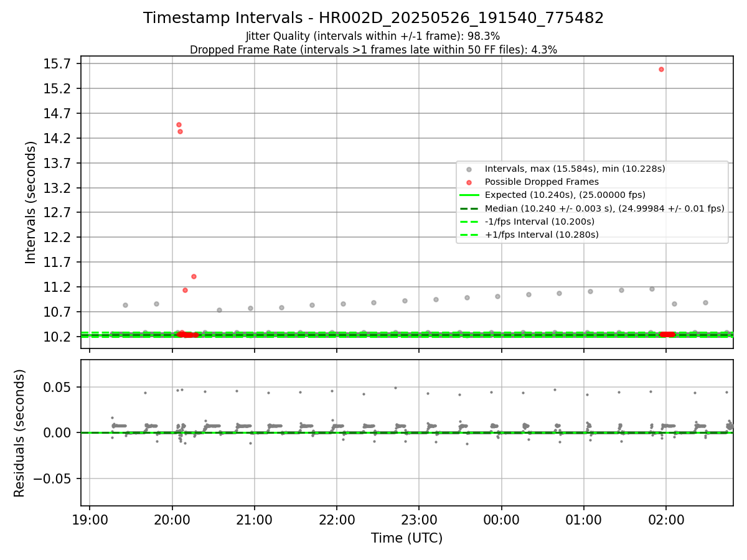Click the red data point near 11.1s
747x560 pixels.
185,290
